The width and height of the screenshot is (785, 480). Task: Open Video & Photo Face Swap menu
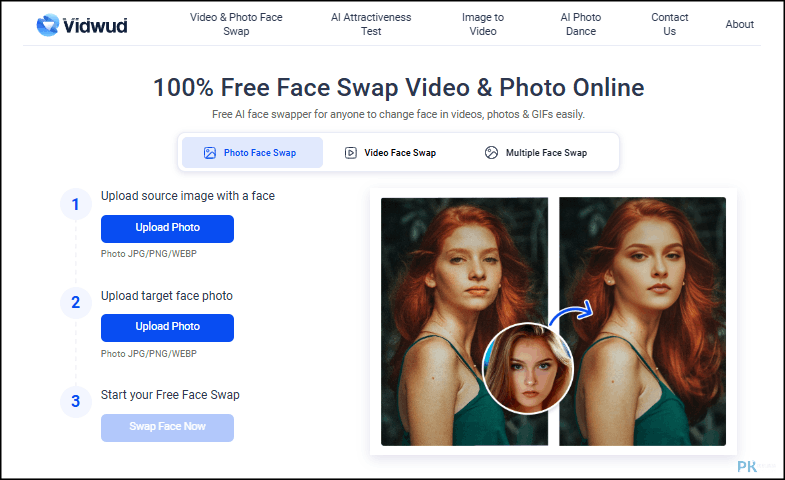(x=236, y=24)
